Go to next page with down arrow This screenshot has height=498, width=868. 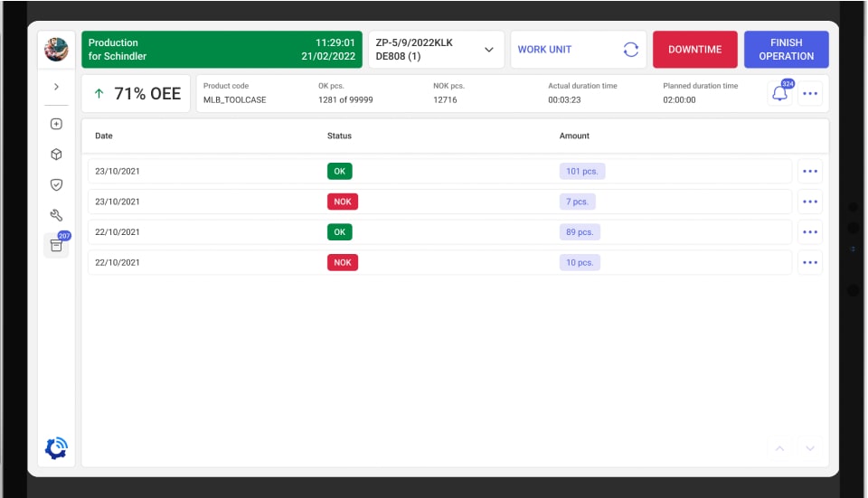click(x=810, y=448)
